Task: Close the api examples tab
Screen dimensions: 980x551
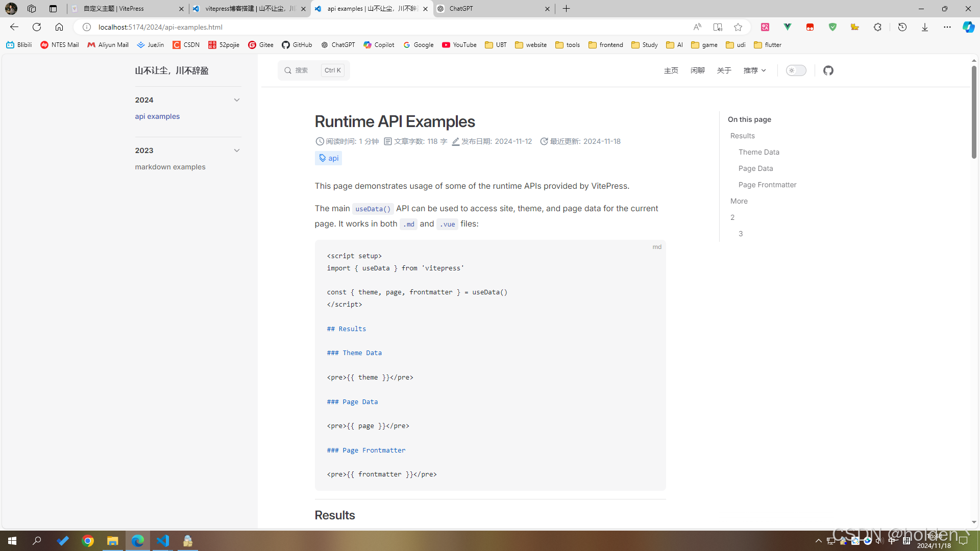Action: tap(425, 9)
